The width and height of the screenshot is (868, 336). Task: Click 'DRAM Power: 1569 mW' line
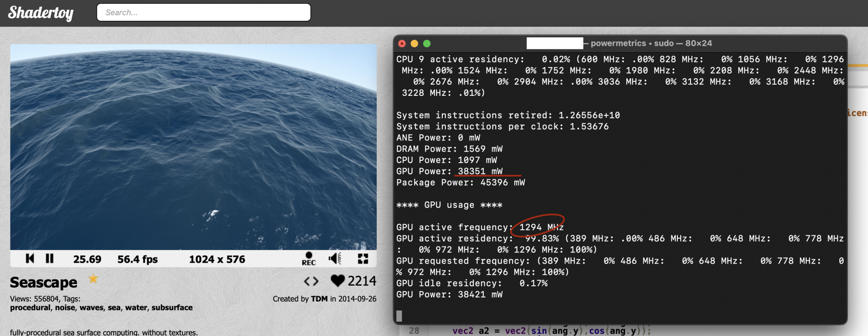449,149
